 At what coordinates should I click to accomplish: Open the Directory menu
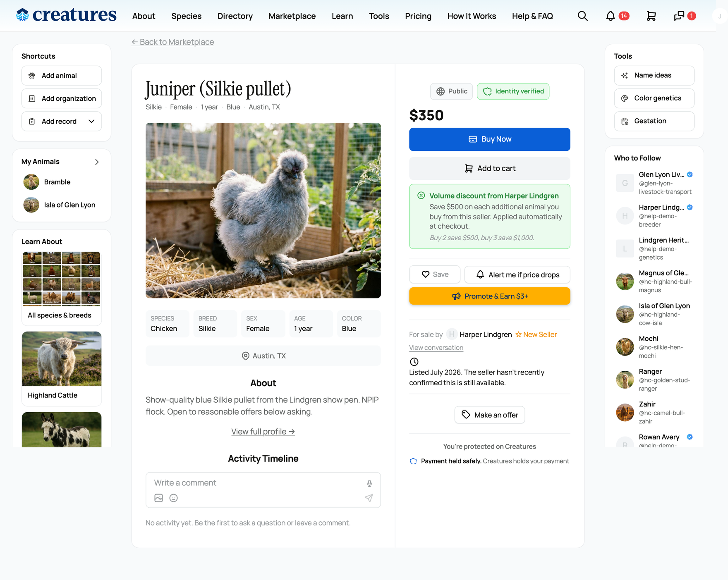(x=235, y=16)
